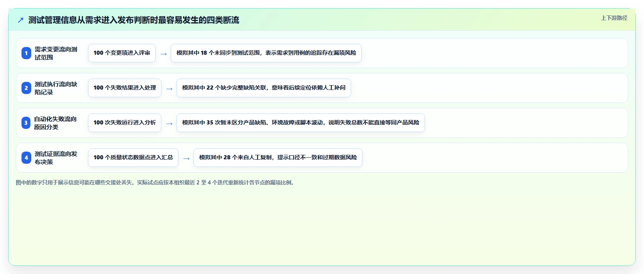Select the label 测试证据流向发布决策
The height and width of the screenshot is (274, 644).
tap(56, 158)
